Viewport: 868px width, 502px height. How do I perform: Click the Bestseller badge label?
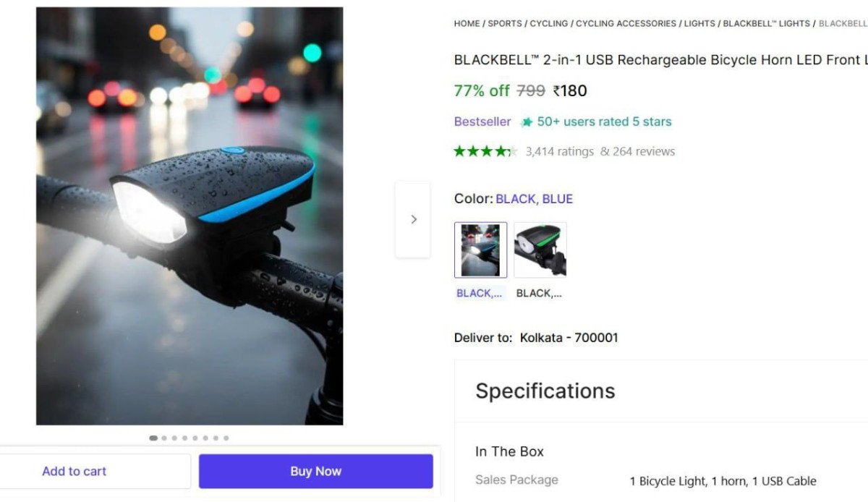[482, 122]
